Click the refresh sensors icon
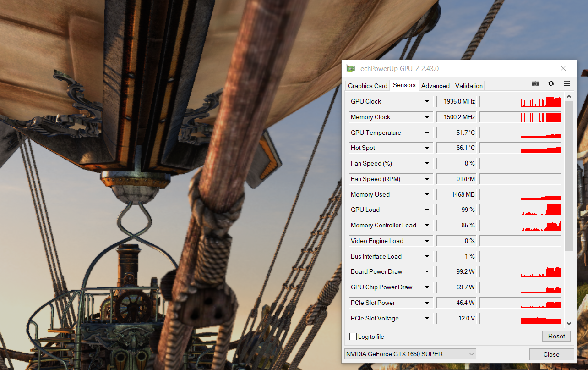The height and width of the screenshot is (370, 588). click(x=551, y=83)
